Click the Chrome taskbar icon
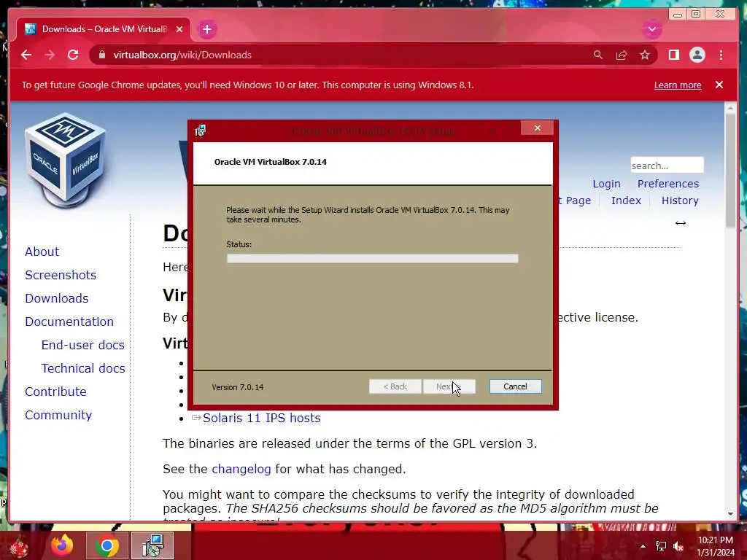Screen dimensions: 747x560 pos(107,545)
